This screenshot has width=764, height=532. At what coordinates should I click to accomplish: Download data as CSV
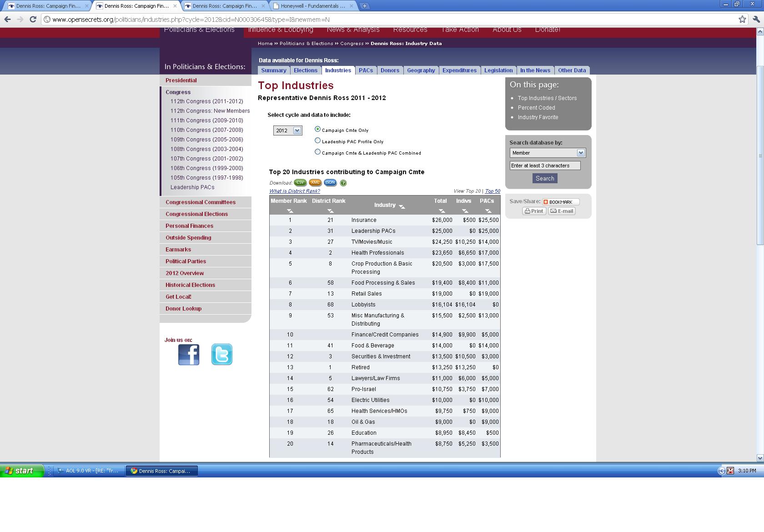pos(300,183)
